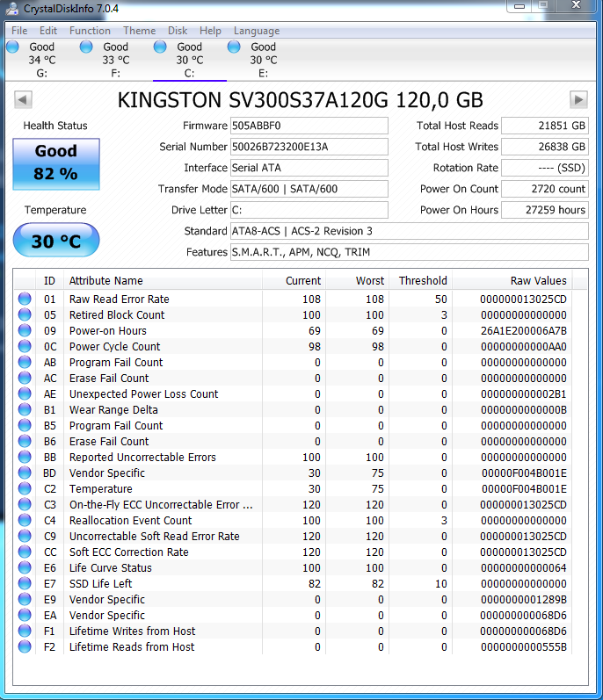The height and width of the screenshot is (700, 603).
Task: Select the G: drive status icon
Action: tap(13, 47)
